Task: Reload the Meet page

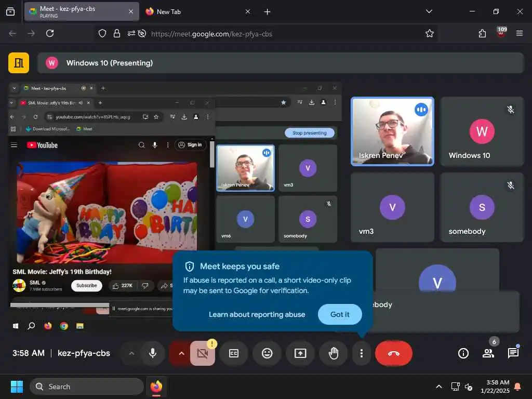Action: pos(50,33)
